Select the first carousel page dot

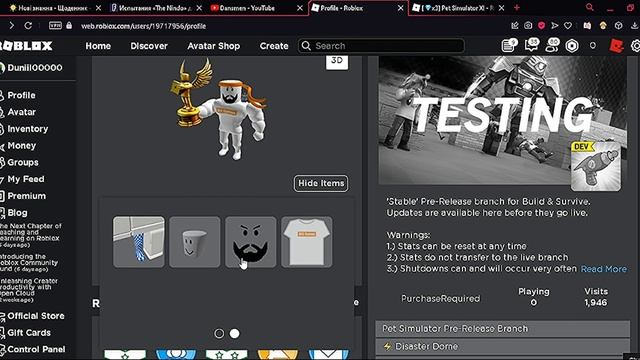(219, 333)
